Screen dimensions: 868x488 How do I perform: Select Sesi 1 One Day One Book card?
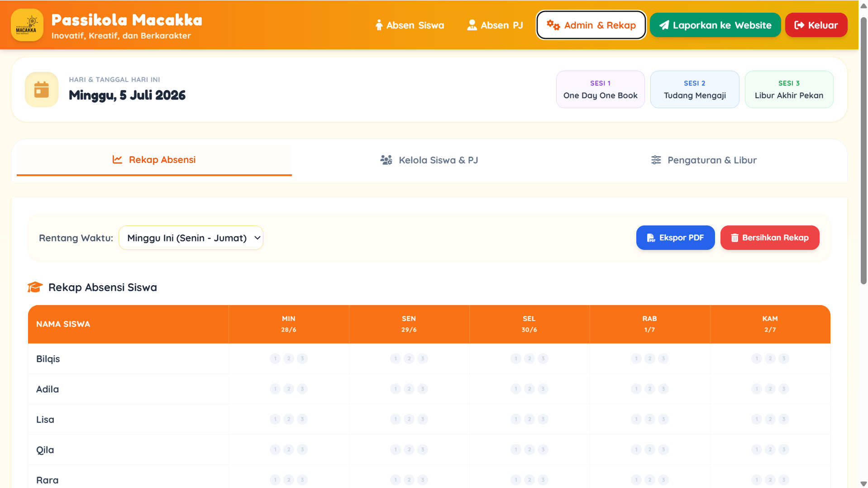pos(600,89)
